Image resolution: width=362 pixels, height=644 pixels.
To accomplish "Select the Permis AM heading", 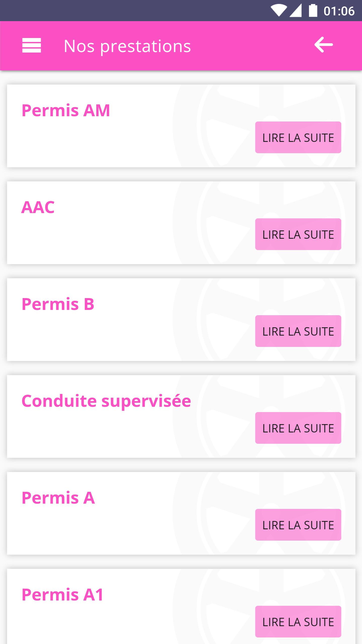I will click(66, 110).
